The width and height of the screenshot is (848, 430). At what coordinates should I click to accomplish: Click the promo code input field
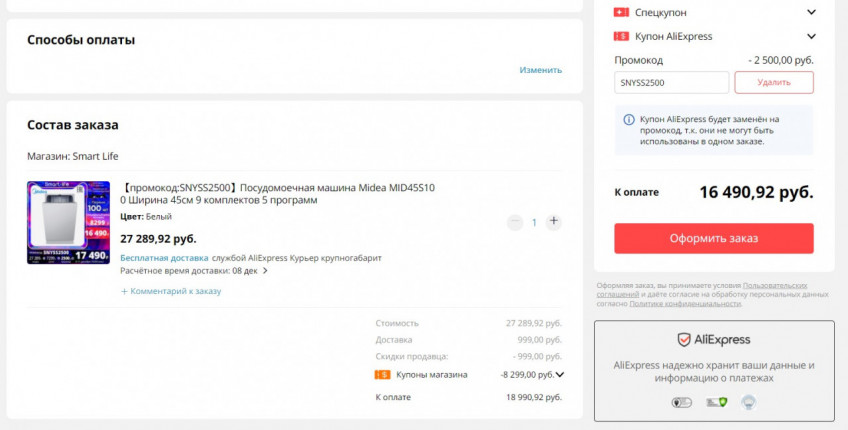pyautogui.click(x=671, y=82)
